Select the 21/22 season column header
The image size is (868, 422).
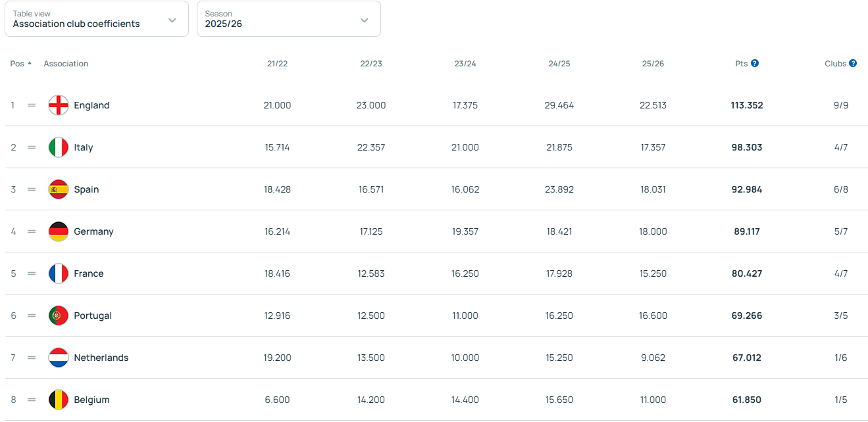pos(277,64)
